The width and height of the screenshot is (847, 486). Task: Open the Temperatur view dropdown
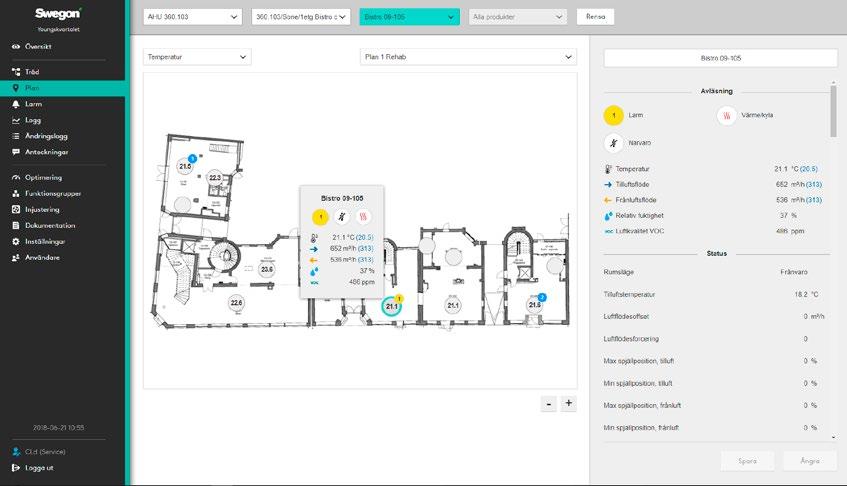pyautogui.click(x=197, y=57)
